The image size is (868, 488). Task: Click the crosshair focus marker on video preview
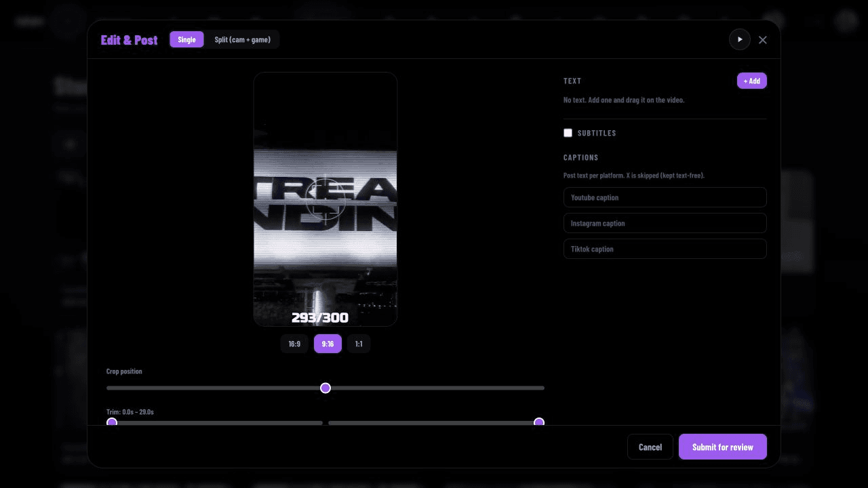click(x=325, y=200)
